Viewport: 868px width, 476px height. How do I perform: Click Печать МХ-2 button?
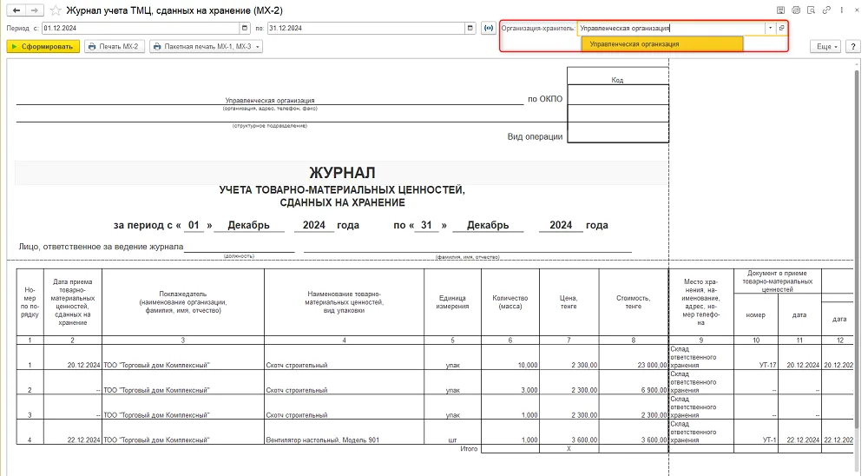114,47
